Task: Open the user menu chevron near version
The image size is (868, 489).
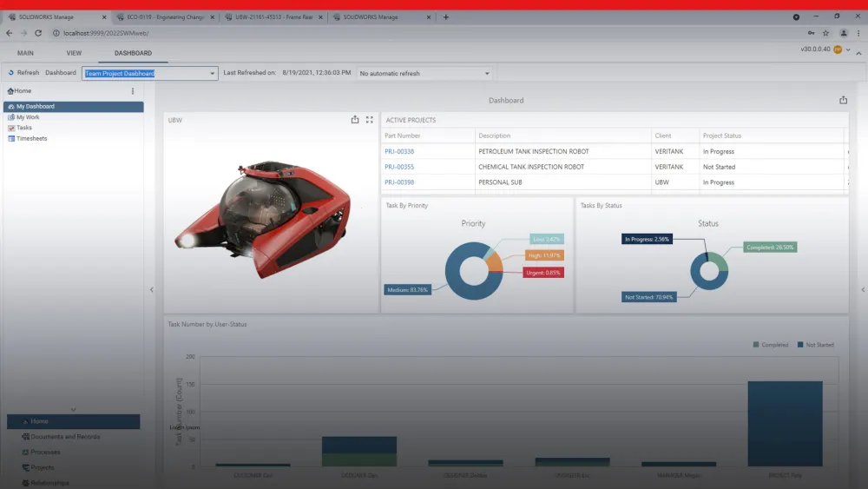Action: click(x=848, y=50)
